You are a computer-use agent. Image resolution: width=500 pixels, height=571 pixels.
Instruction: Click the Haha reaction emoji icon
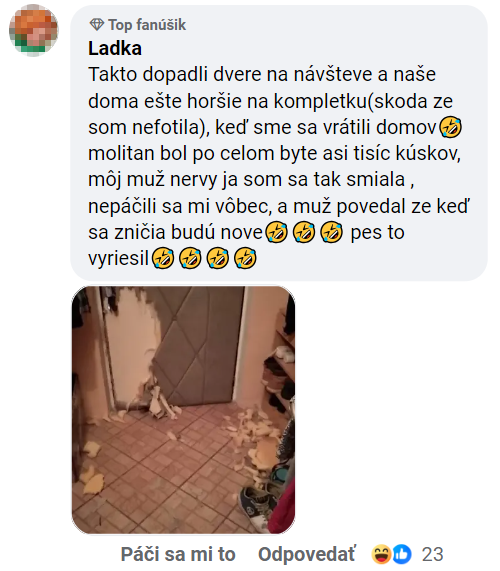[x=381, y=554]
